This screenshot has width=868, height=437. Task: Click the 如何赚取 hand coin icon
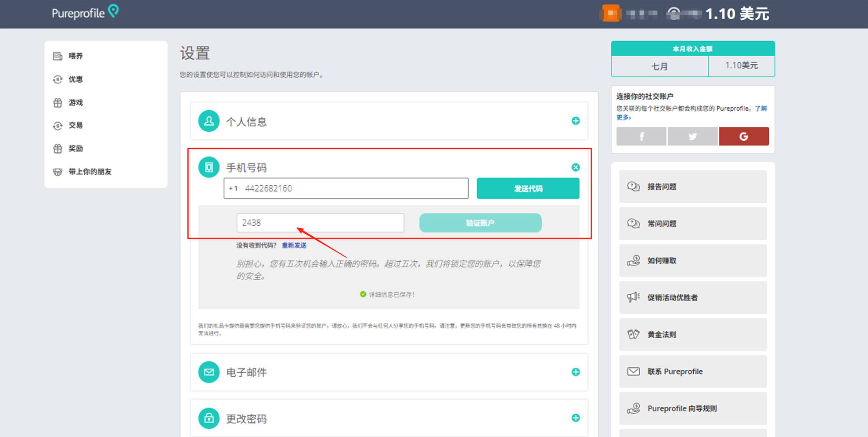pos(634,260)
